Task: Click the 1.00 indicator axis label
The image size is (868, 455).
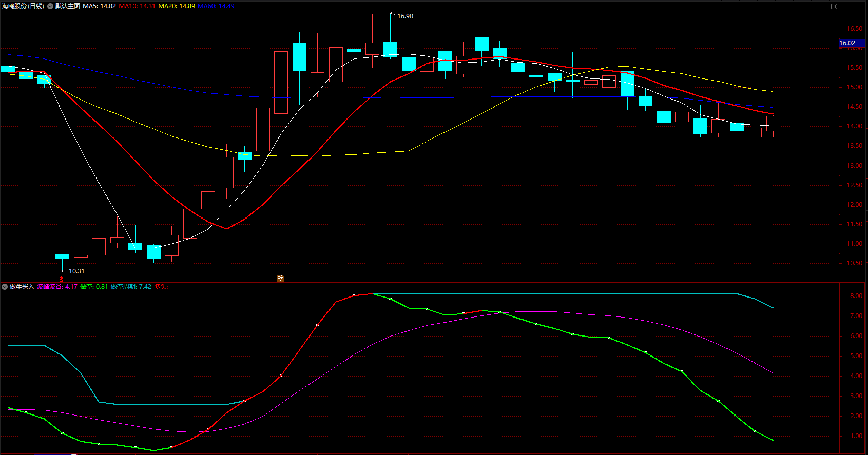Action: (x=856, y=436)
